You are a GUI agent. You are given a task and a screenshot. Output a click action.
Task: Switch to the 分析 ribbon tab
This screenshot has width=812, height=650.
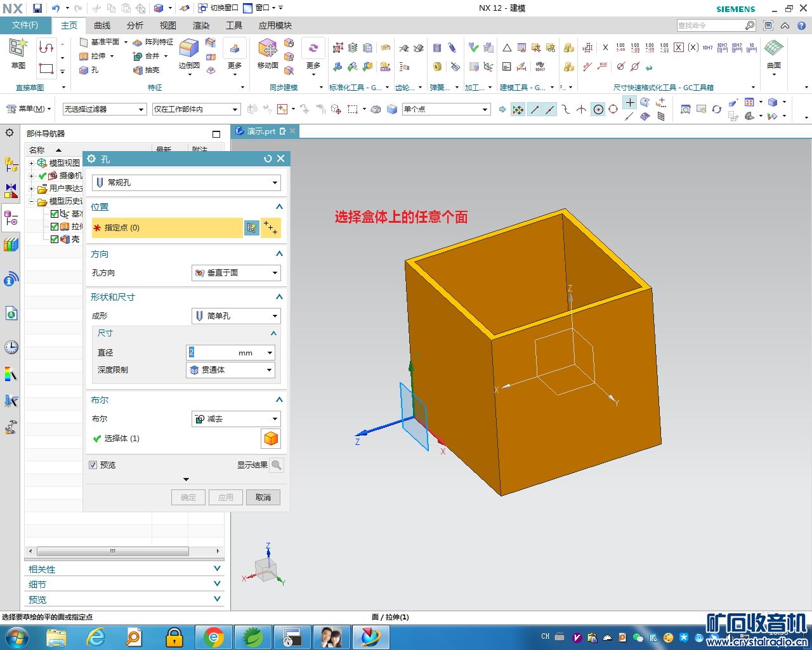pyautogui.click(x=135, y=25)
